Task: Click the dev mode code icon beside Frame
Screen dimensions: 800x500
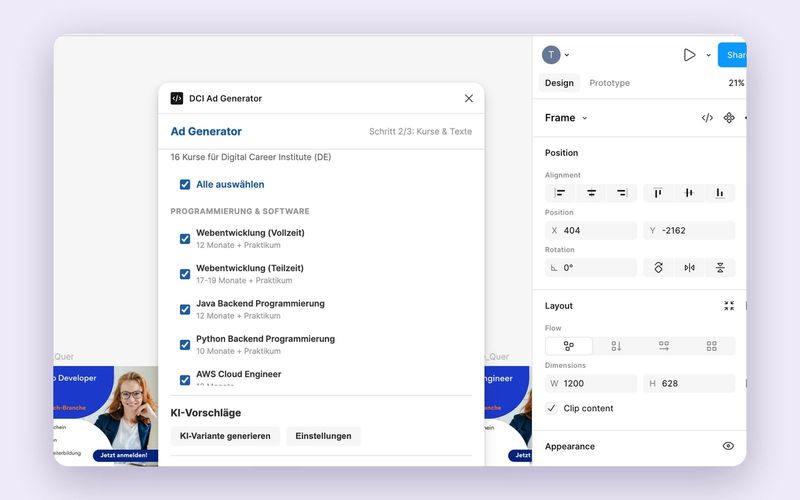Action: coord(707,118)
